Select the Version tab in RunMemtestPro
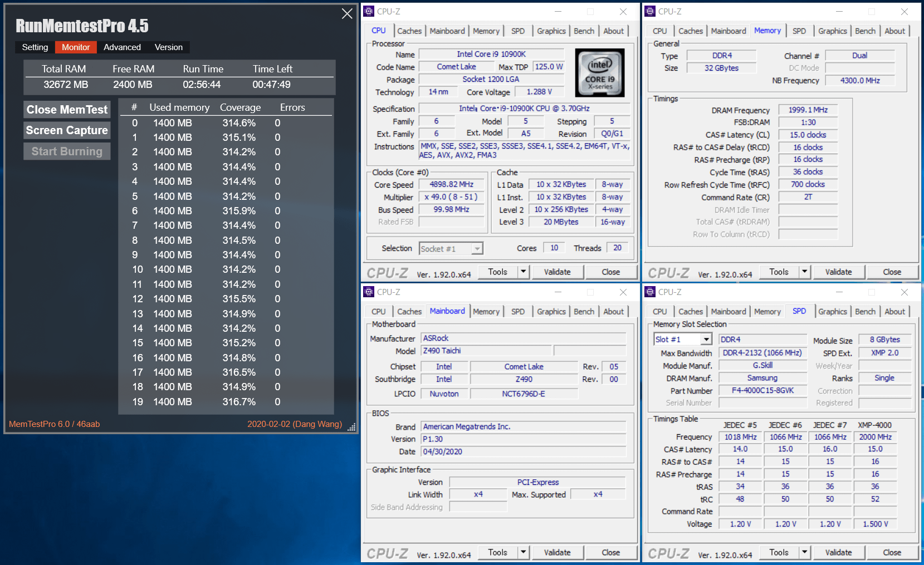Image resolution: width=924 pixels, height=565 pixels. click(x=168, y=47)
